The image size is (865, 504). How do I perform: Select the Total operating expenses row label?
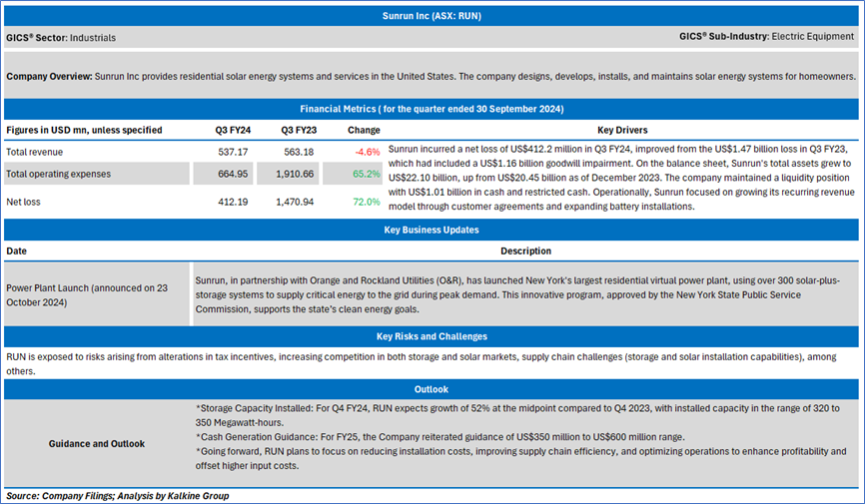click(97, 174)
